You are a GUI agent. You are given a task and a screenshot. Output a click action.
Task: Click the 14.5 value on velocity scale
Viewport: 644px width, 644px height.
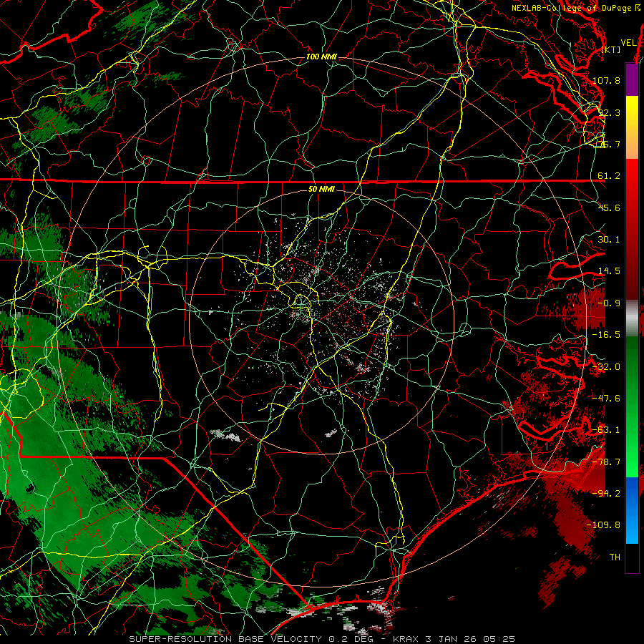609,271
